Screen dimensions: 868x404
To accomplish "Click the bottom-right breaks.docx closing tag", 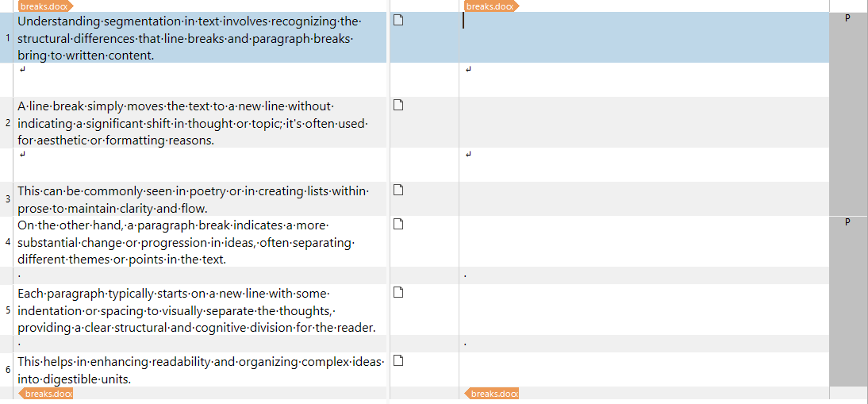I will coord(492,394).
